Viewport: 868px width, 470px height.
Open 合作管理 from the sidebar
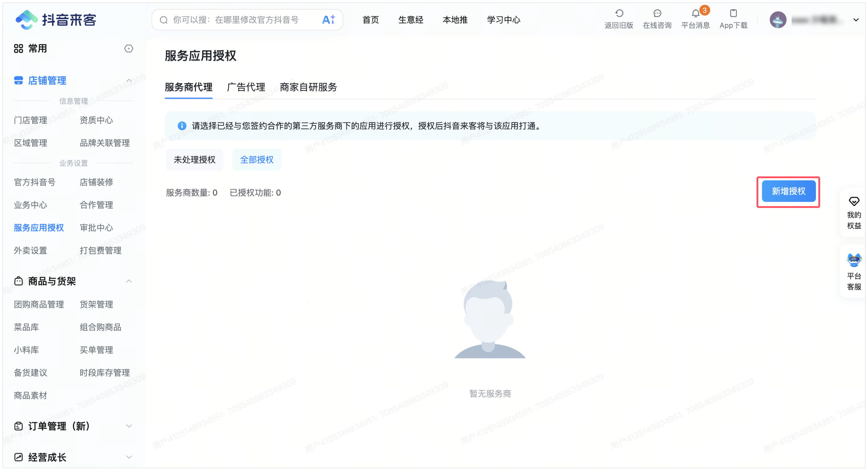click(x=96, y=205)
